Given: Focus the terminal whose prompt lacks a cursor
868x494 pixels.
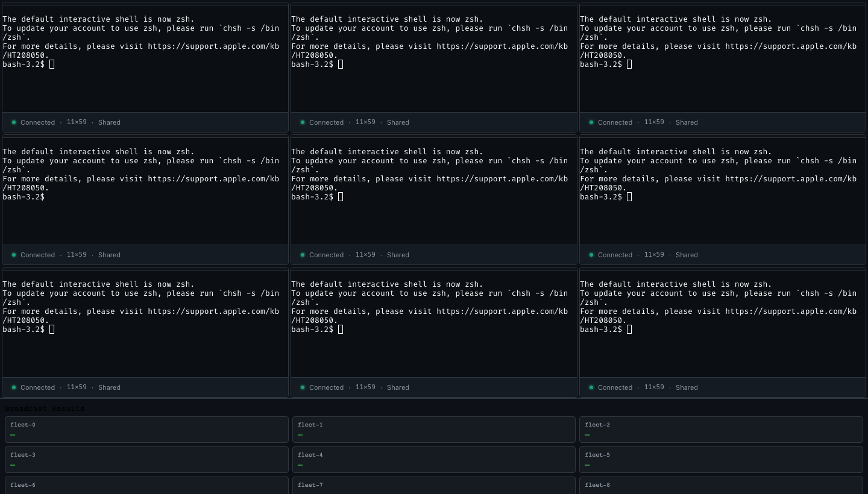Looking at the screenshot, I should 145,190.
